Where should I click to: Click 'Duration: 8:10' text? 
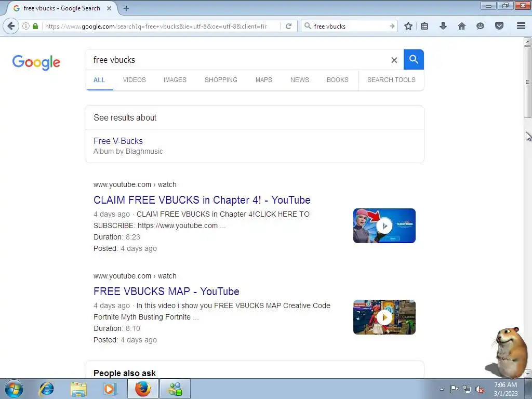117,328
